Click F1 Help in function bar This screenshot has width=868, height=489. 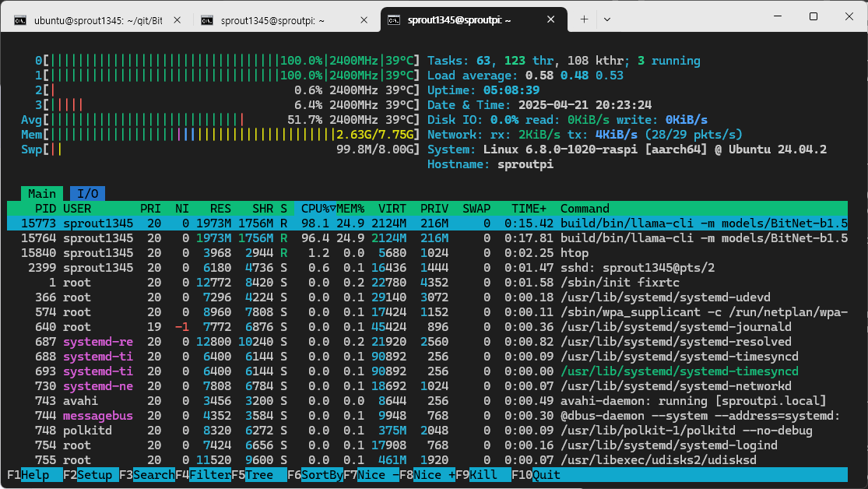[x=34, y=475]
